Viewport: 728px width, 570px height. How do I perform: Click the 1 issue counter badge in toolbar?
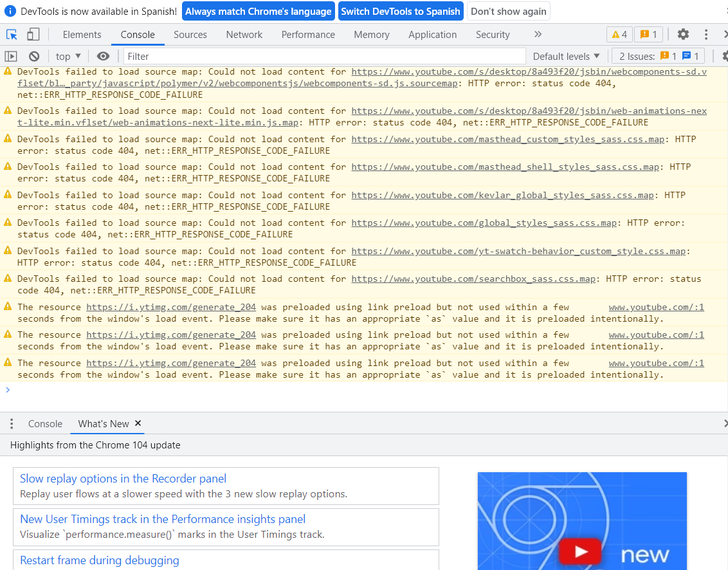pos(649,35)
